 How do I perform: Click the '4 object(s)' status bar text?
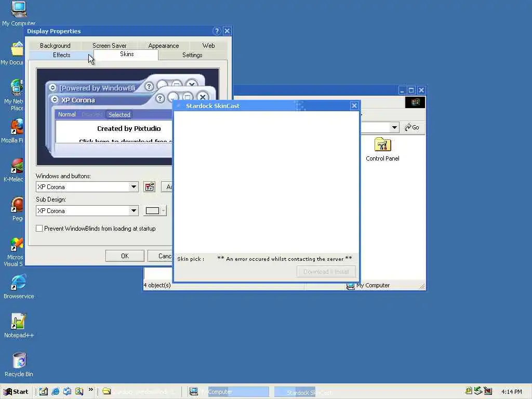tap(157, 285)
